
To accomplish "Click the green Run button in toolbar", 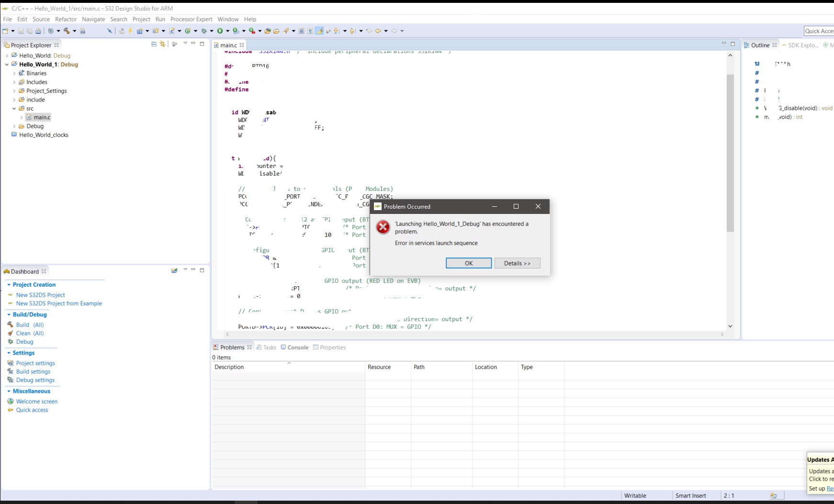I will [220, 31].
